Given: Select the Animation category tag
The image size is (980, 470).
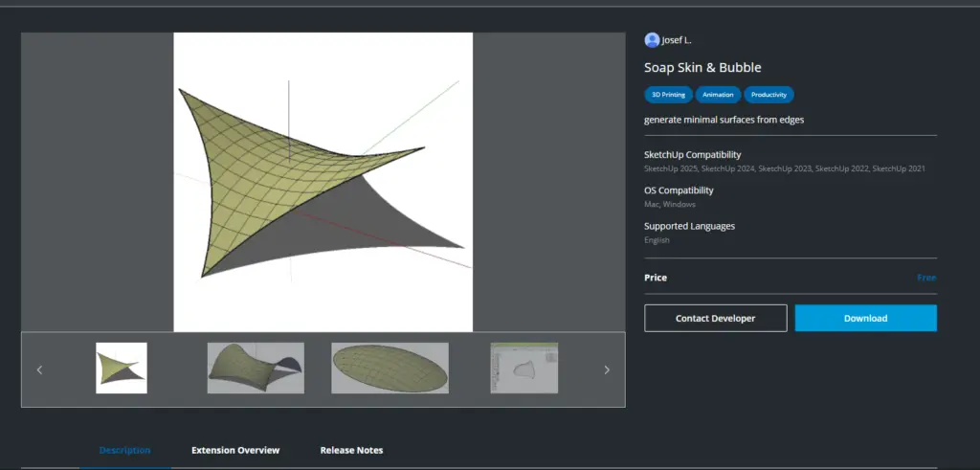Looking at the screenshot, I should [x=718, y=95].
